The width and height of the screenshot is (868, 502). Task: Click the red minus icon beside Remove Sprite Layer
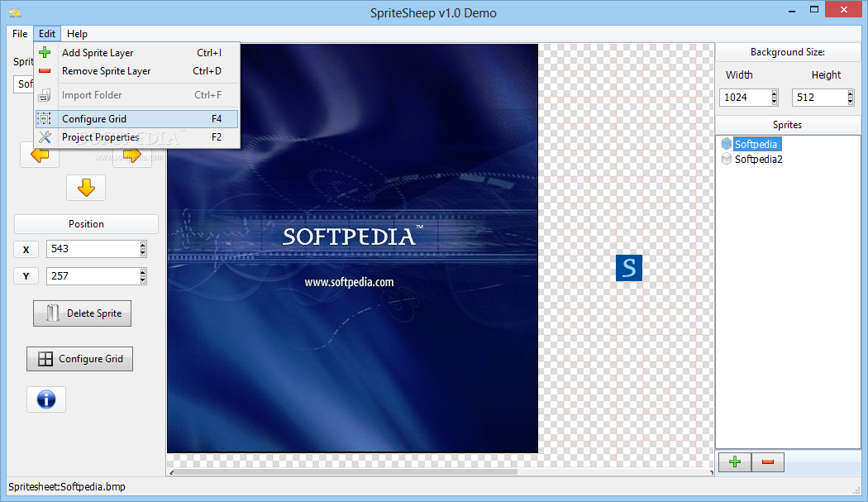45,71
